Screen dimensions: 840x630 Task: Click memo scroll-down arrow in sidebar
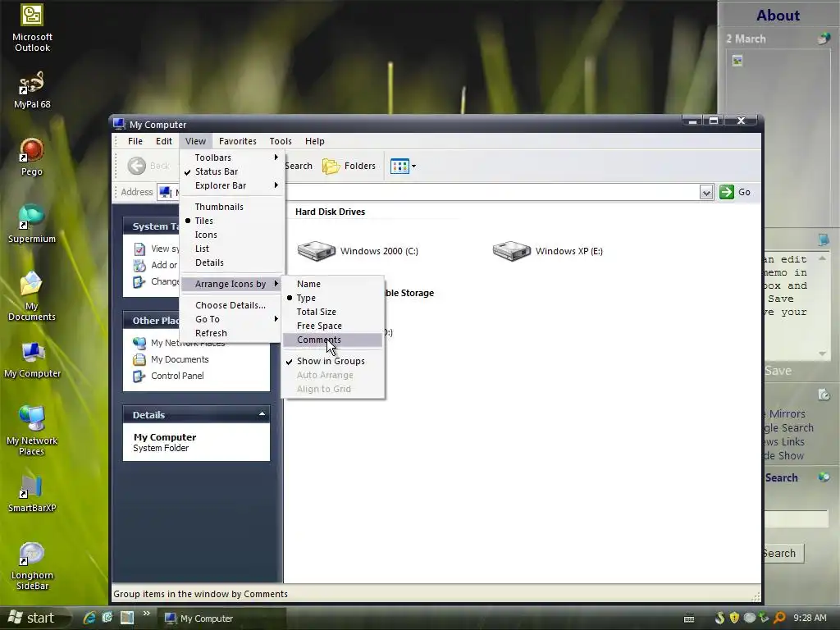(x=822, y=354)
